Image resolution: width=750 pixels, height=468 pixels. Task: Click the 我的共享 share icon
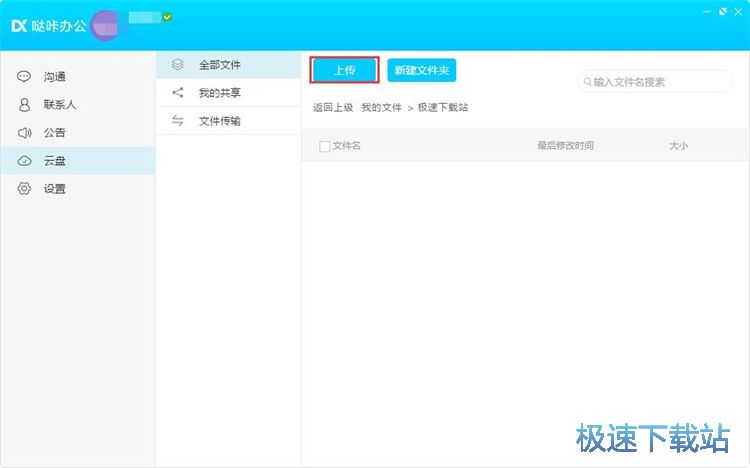pos(178,93)
